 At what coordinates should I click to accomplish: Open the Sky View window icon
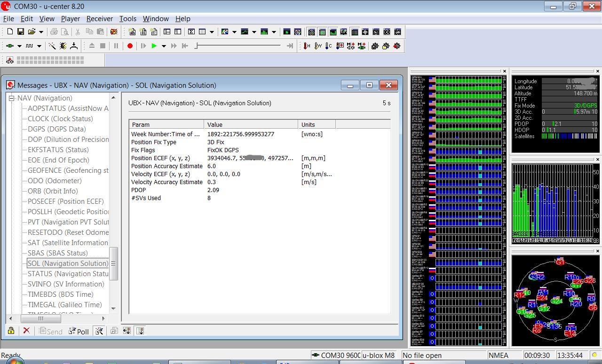[x=311, y=32]
